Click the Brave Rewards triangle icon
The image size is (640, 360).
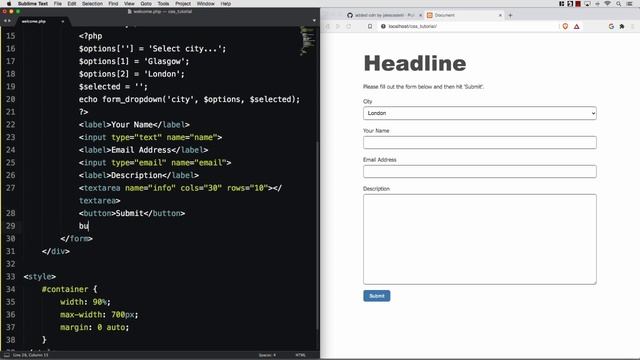click(x=577, y=26)
